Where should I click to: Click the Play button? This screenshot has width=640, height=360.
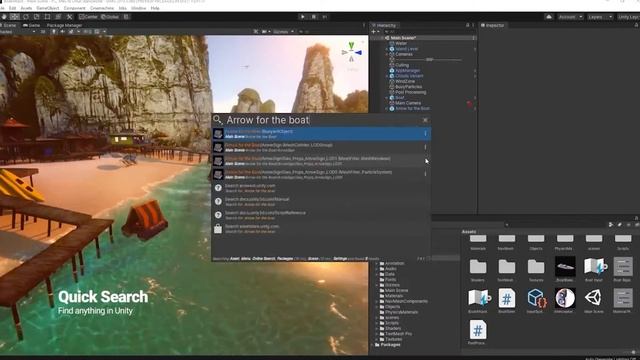click(302, 17)
